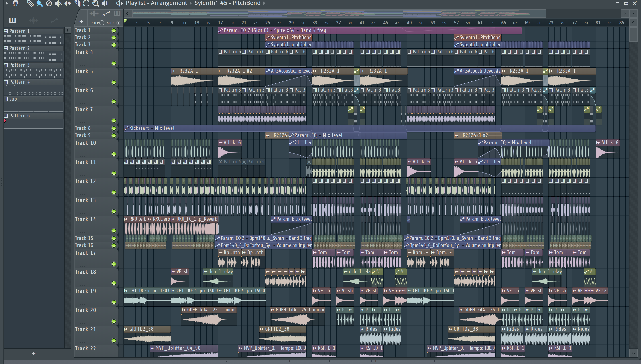641x364 pixels.
Task: Click the automation icon above STEP SLIDE
Action: point(106,14)
